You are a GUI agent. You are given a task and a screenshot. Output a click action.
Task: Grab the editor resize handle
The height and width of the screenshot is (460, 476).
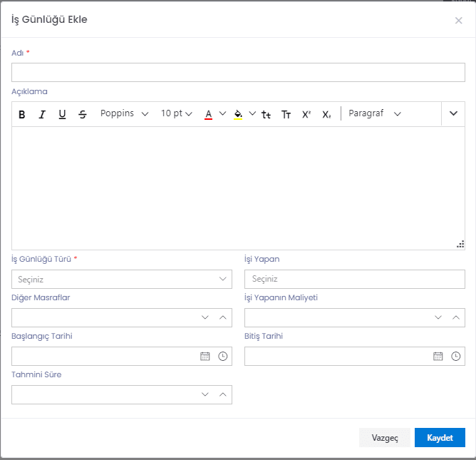click(460, 245)
